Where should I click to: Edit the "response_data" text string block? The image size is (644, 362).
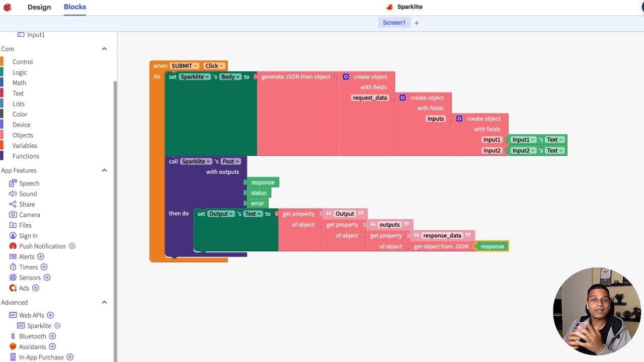(442, 235)
